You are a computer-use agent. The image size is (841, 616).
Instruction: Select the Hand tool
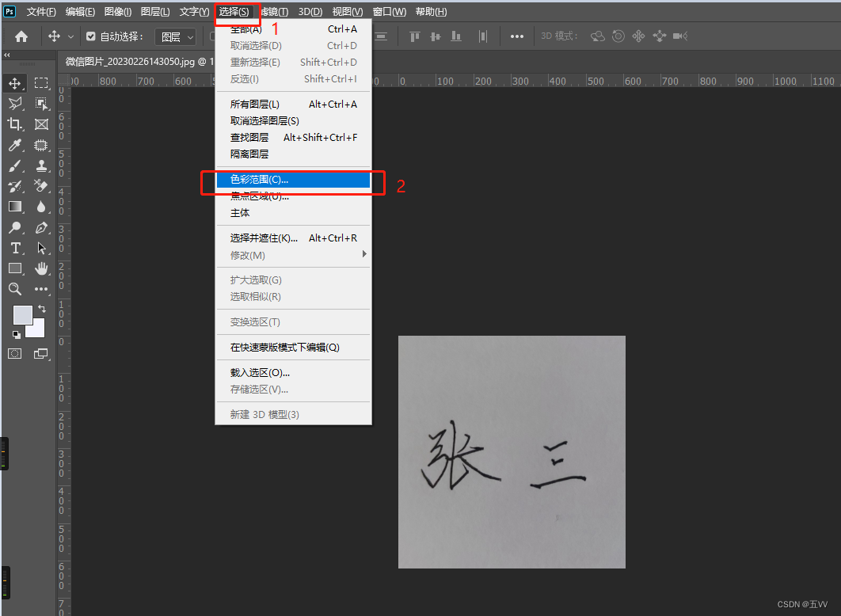click(41, 268)
